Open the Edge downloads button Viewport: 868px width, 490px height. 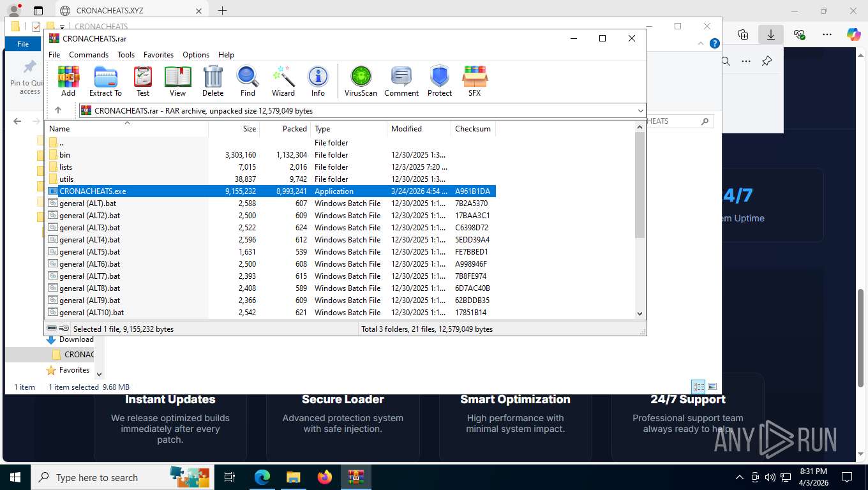tap(771, 34)
